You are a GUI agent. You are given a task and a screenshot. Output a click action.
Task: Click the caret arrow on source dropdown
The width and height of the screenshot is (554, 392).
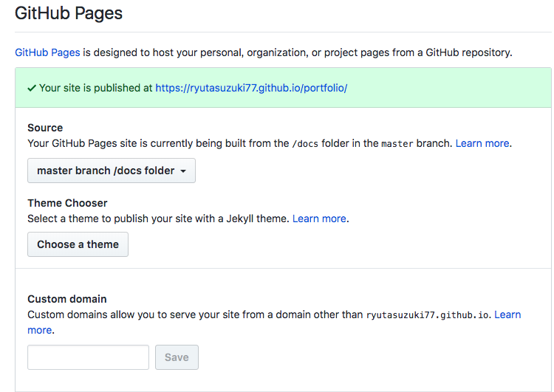point(183,171)
